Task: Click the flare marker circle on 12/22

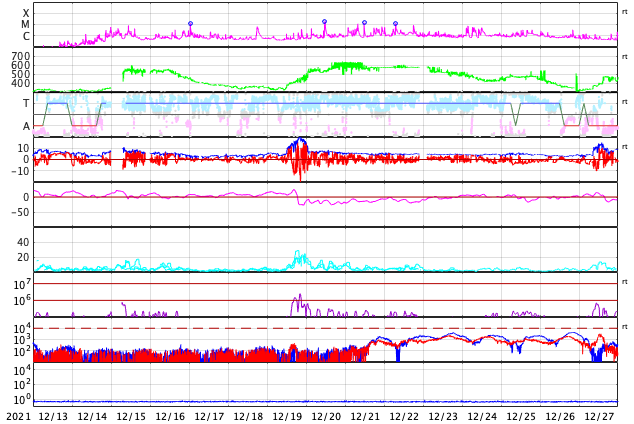Action: [395, 23]
